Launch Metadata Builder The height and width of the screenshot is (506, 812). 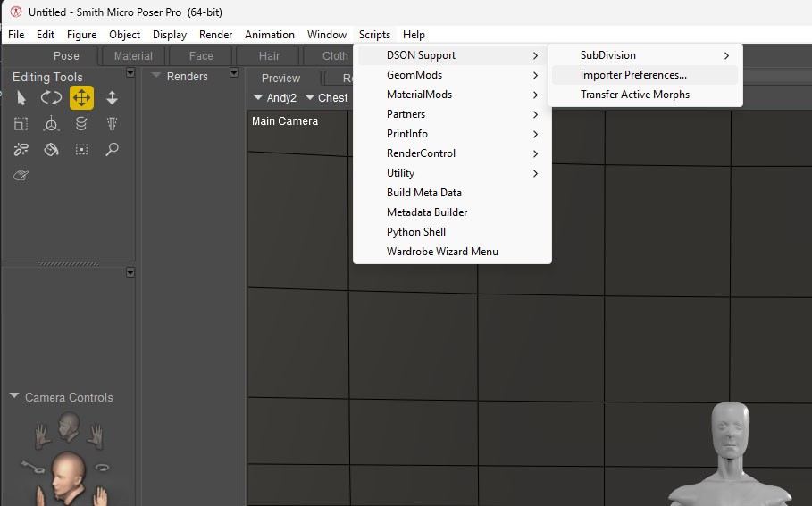452,212
